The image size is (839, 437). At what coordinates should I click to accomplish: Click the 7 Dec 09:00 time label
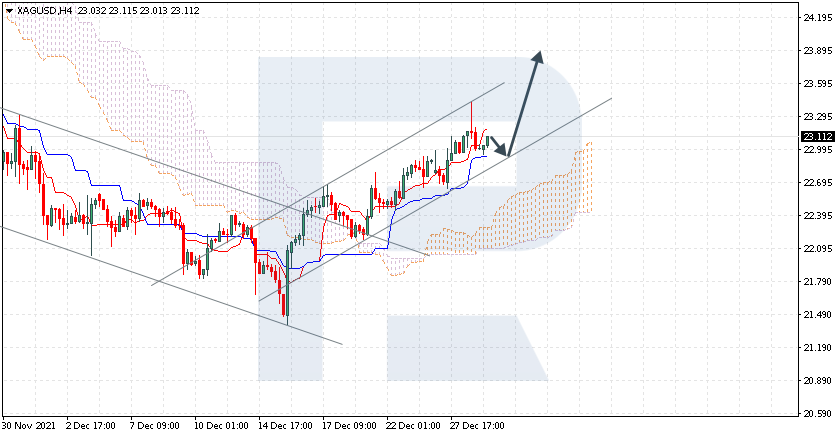coord(155,426)
